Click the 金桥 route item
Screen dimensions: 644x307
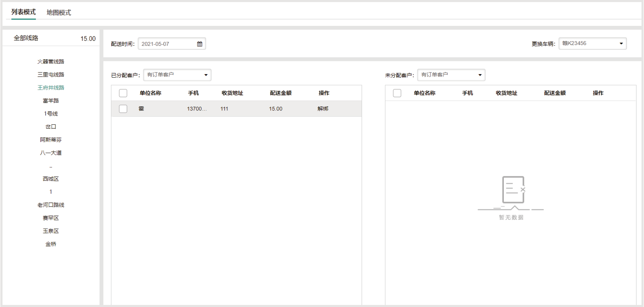pyautogui.click(x=51, y=244)
